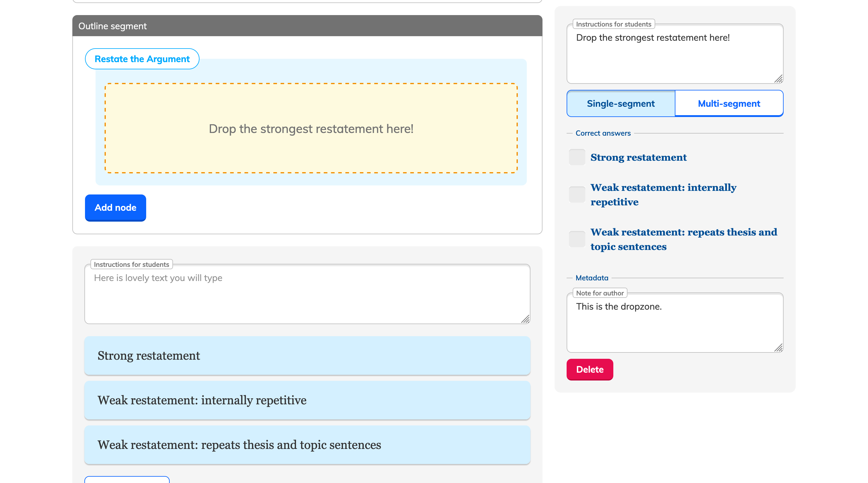Select the Single-segment tab
Screen dimensions: 868x483
click(621, 103)
